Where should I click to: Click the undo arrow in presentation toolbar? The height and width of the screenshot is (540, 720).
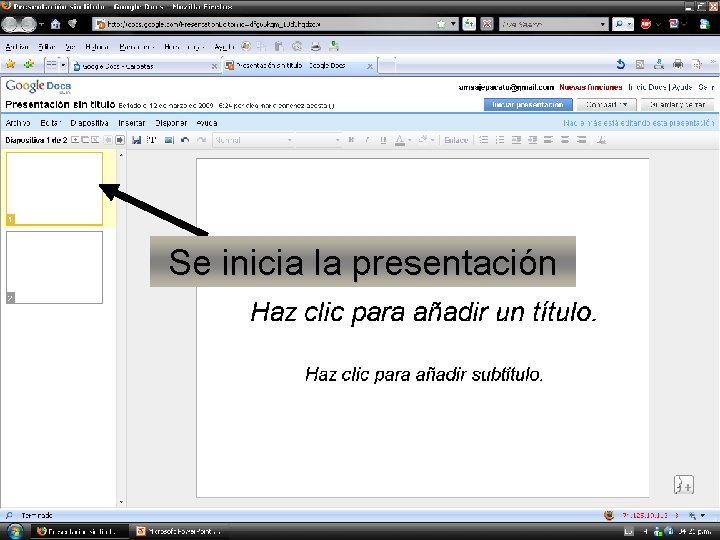(185, 140)
